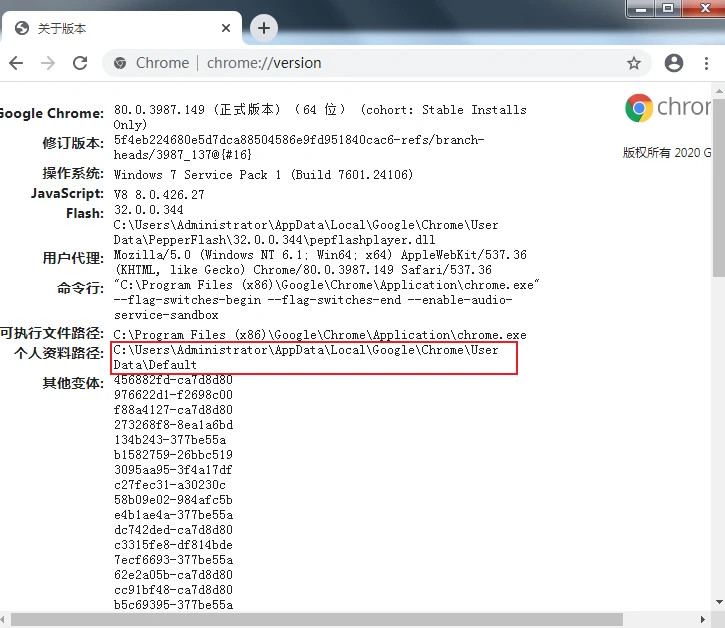This screenshot has width=725, height=628.
Task: Click variation f88a4127-ca7d8d80
Action: (173, 410)
